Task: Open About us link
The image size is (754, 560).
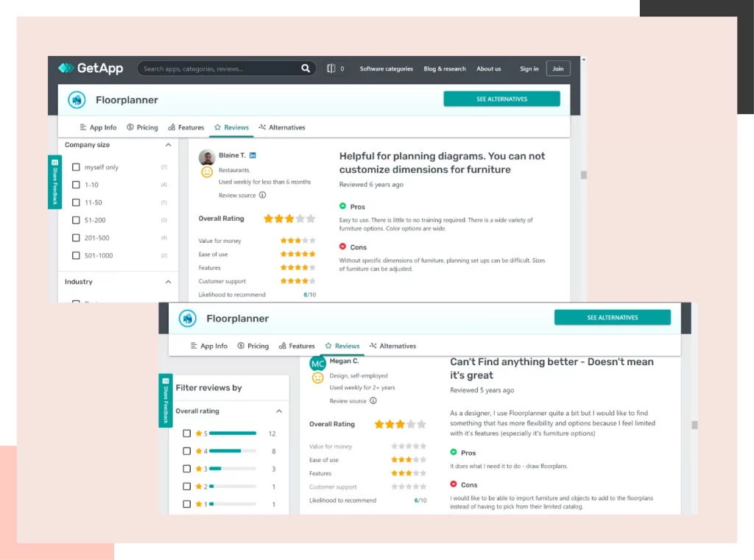Action: tap(489, 68)
